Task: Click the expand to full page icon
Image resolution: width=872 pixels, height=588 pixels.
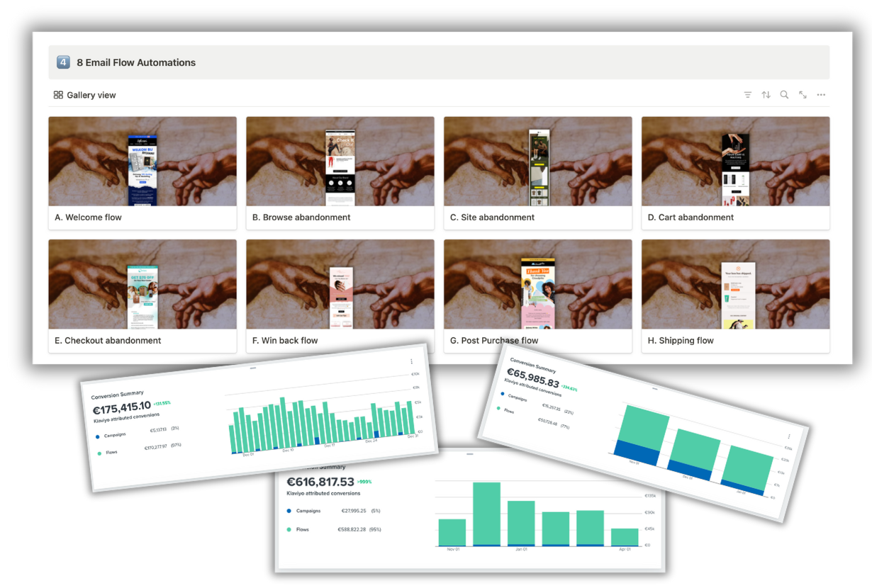Action: click(803, 95)
